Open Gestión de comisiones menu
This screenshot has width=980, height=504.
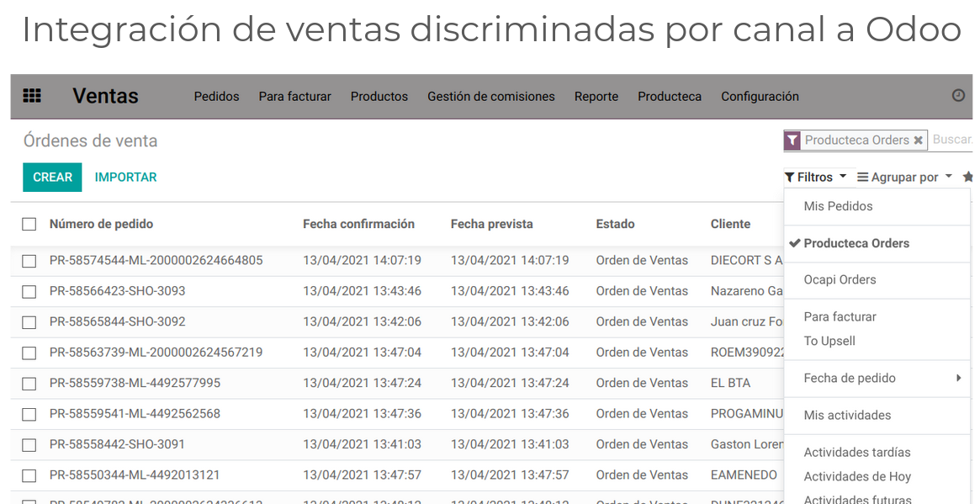[x=491, y=96]
